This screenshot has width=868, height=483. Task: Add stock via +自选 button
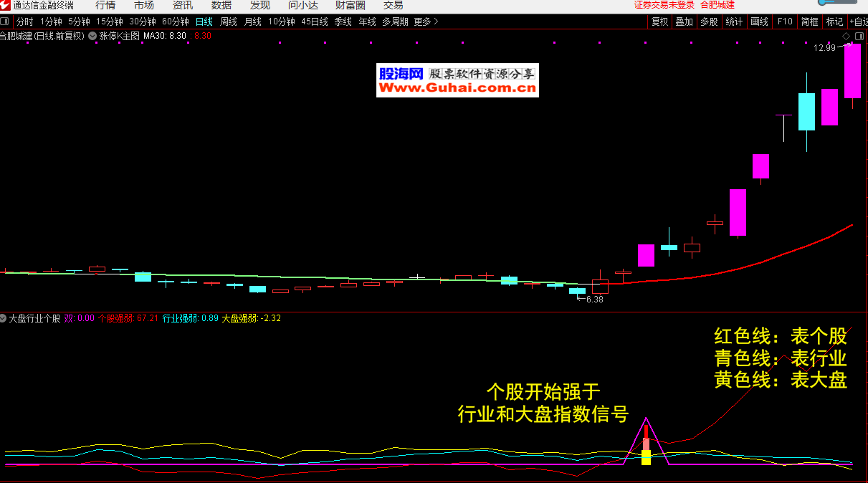click(x=858, y=21)
